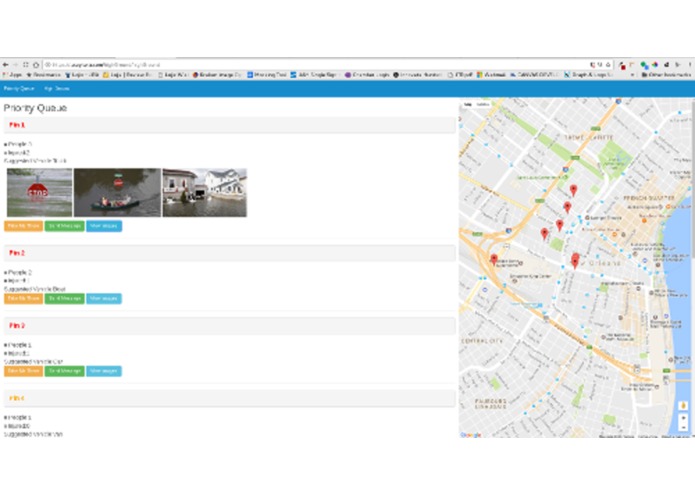The image size is (695, 494).
Task: Click Suggested Vehicle Boat text under Pin 2
Action: click(35, 289)
